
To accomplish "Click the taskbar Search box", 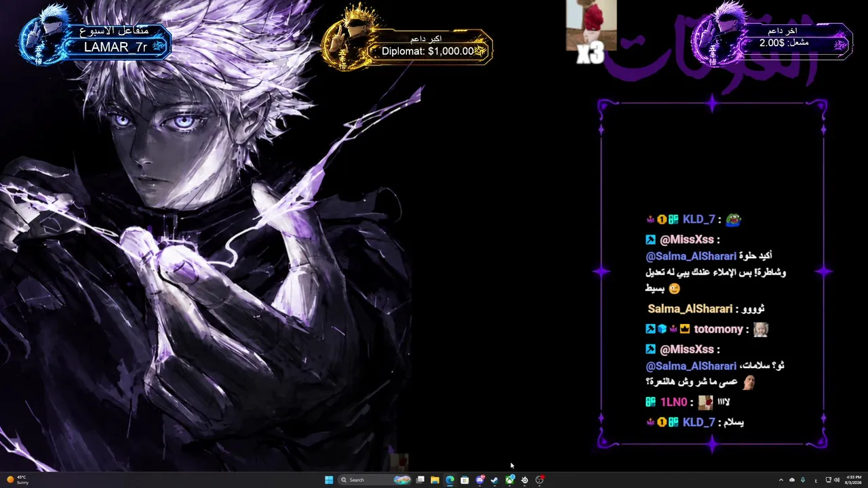I will (x=375, y=480).
